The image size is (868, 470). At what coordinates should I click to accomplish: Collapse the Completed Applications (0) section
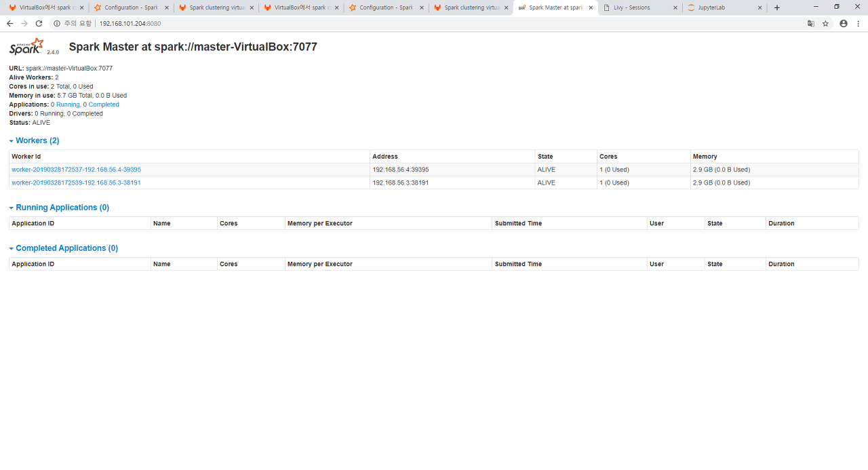coord(63,248)
